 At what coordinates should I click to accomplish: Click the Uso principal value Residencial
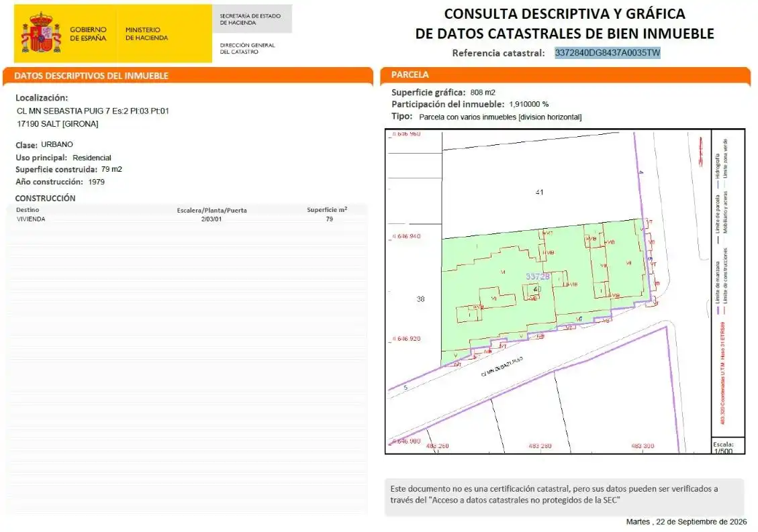point(92,158)
